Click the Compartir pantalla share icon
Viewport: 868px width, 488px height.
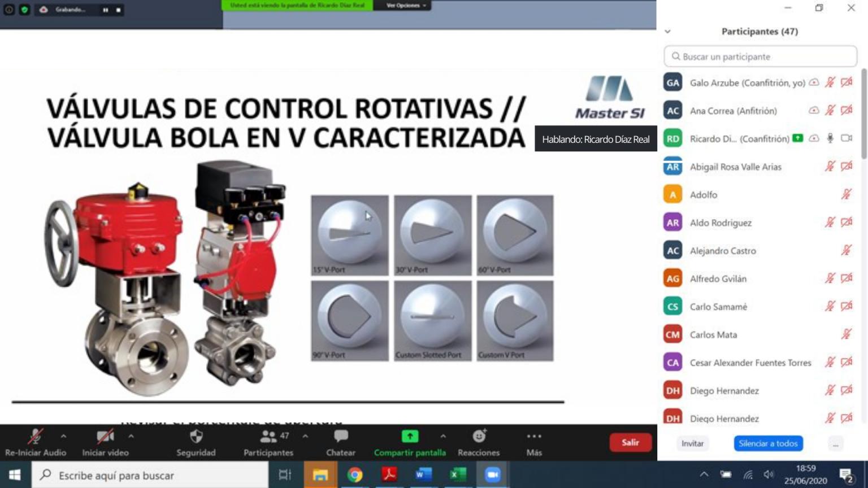tap(410, 437)
